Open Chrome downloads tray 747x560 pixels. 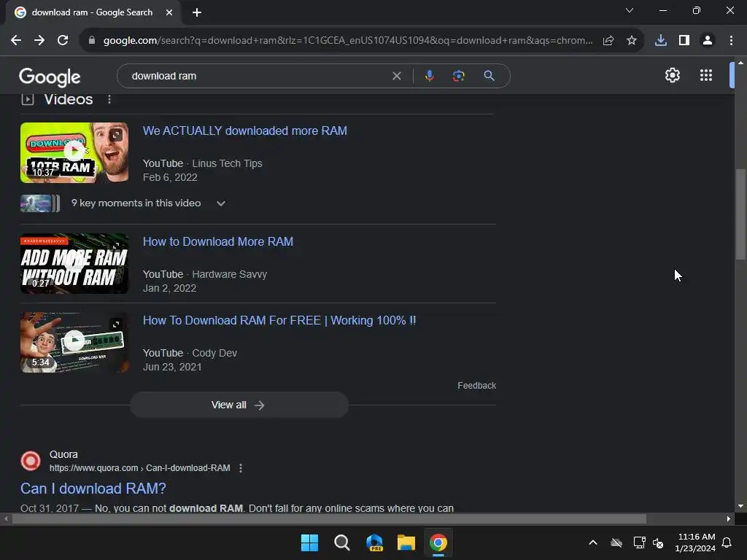pos(661,41)
